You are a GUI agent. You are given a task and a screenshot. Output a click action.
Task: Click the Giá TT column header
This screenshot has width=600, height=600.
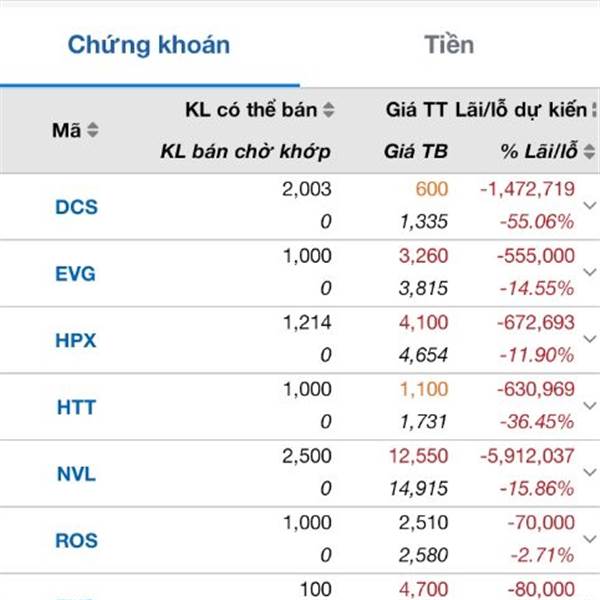[416, 110]
